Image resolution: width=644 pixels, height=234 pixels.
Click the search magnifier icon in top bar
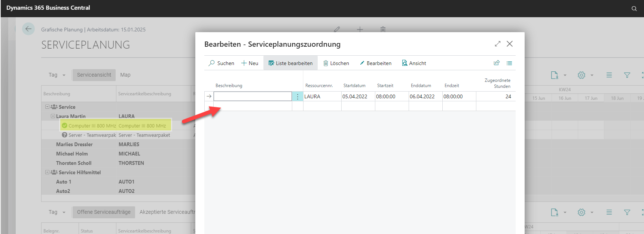634,9
